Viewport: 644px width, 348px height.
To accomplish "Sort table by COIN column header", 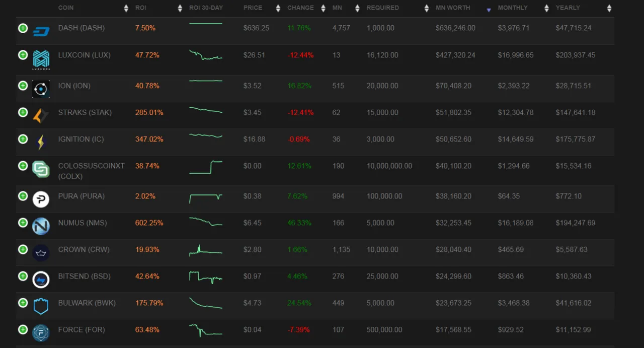I will point(66,8).
